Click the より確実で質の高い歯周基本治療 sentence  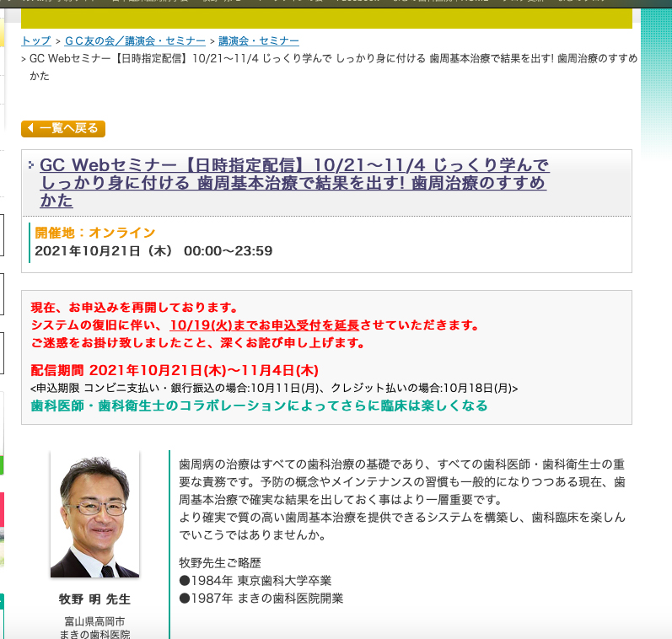pyautogui.click(x=402, y=526)
